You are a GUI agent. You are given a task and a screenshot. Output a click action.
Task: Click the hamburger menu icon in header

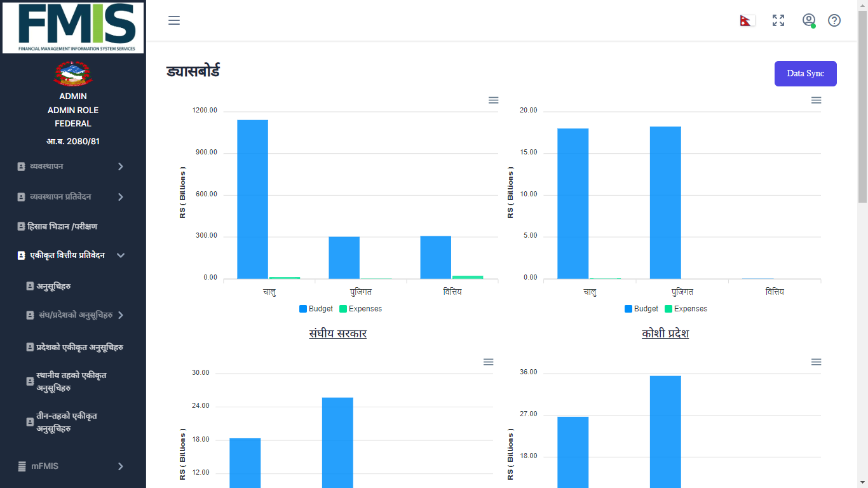[x=174, y=20]
